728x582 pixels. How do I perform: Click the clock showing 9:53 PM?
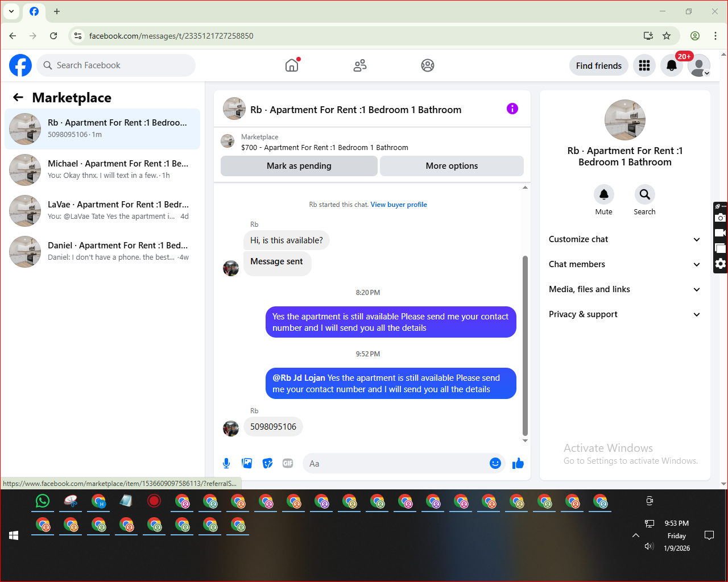coord(677,523)
